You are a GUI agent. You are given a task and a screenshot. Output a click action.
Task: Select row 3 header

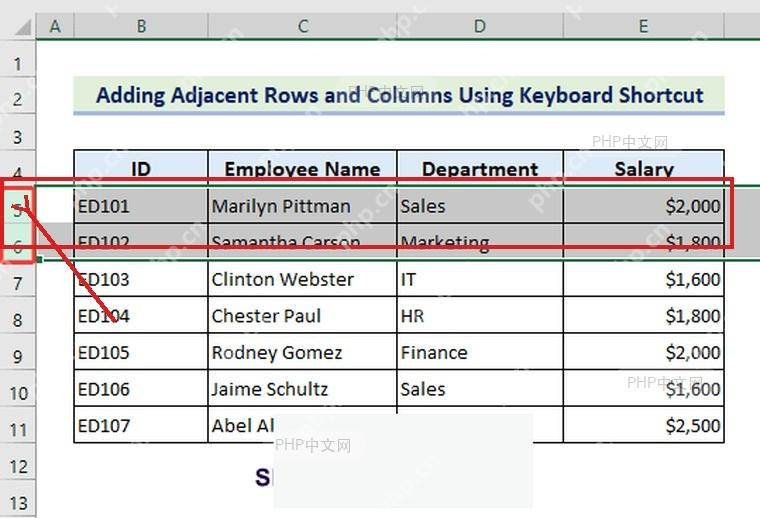[x=17, y=133]
